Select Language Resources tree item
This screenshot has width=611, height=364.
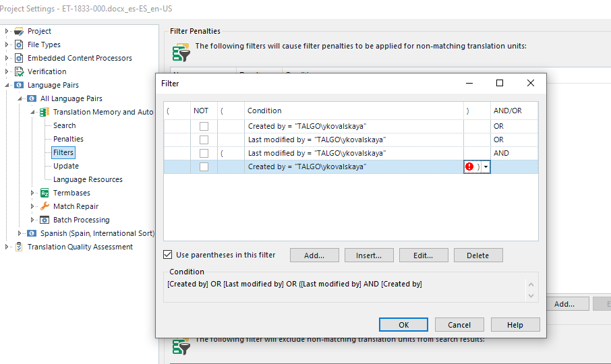coord(88,179)
